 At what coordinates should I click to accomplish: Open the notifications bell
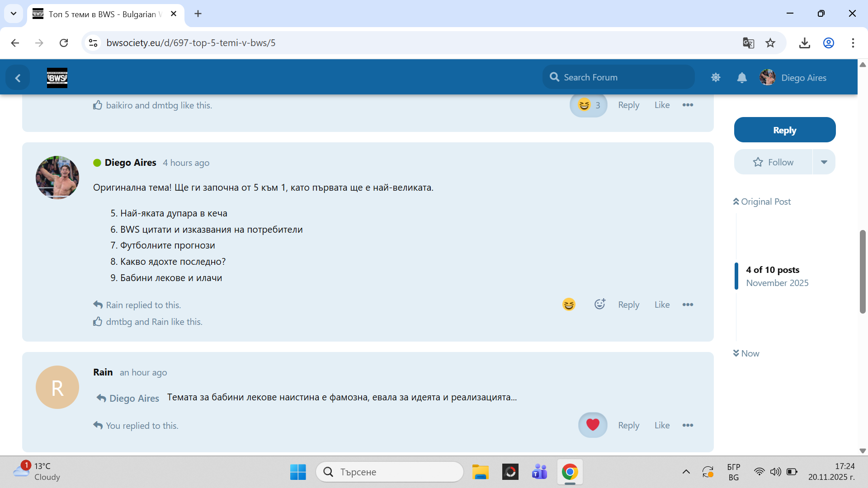[x=742, y=78]
